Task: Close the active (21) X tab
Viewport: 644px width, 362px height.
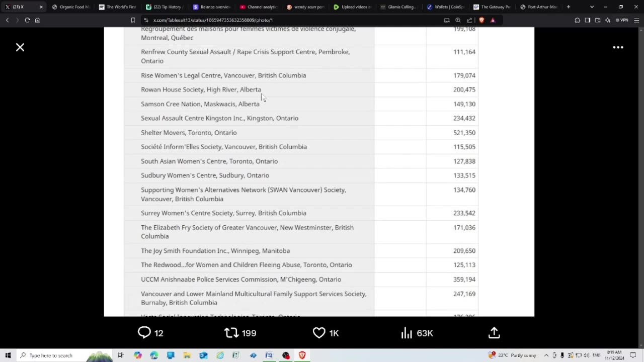Action: [41, 7]
